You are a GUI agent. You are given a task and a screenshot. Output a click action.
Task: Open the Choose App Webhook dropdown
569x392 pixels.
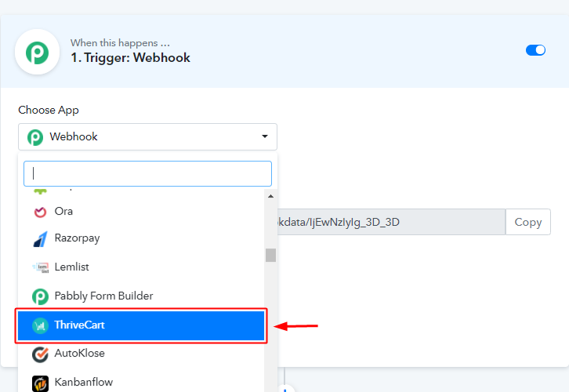[x=147, y=137]
